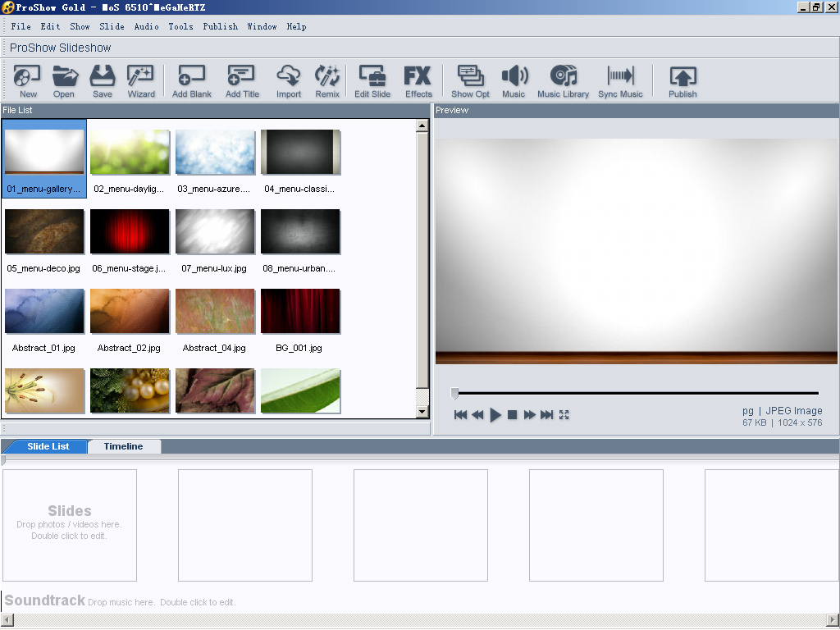Select the lily flower thumbnail
Viewport: 840px width, 630px height.
pyautogui.click(x=44, y=390)
